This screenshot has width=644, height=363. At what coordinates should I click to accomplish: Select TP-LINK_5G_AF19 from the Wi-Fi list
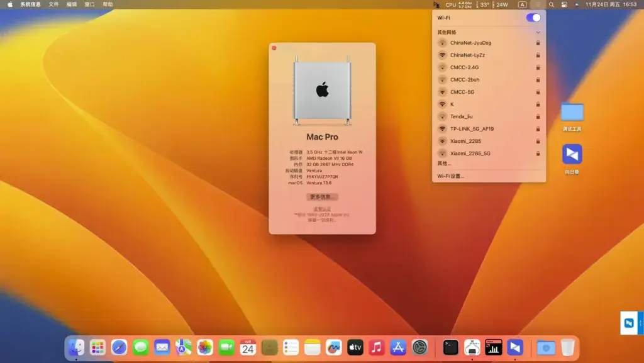[489, 129]
